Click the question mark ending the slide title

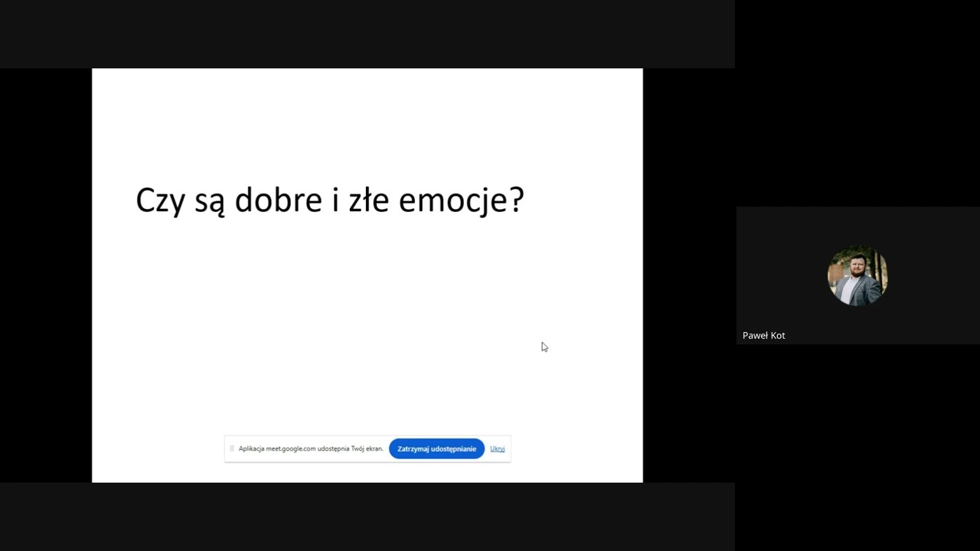pyautogui.click(x=517, y=201)
